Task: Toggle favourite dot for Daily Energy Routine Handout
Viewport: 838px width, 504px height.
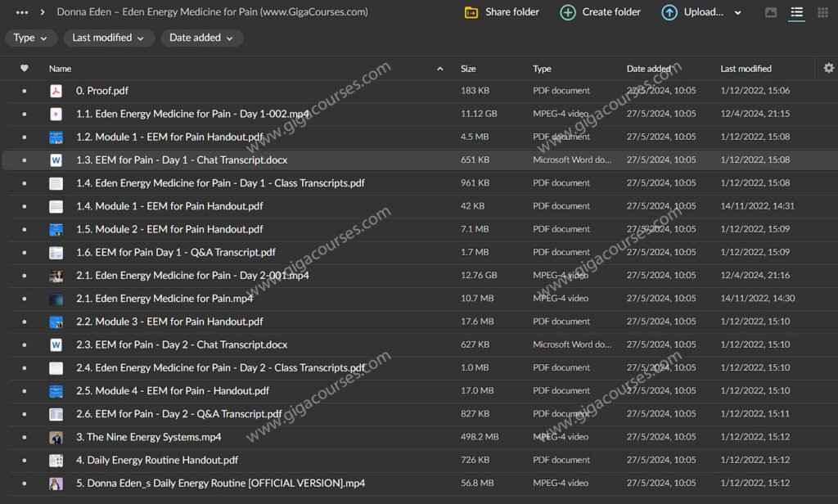Action: pos(24,461)
